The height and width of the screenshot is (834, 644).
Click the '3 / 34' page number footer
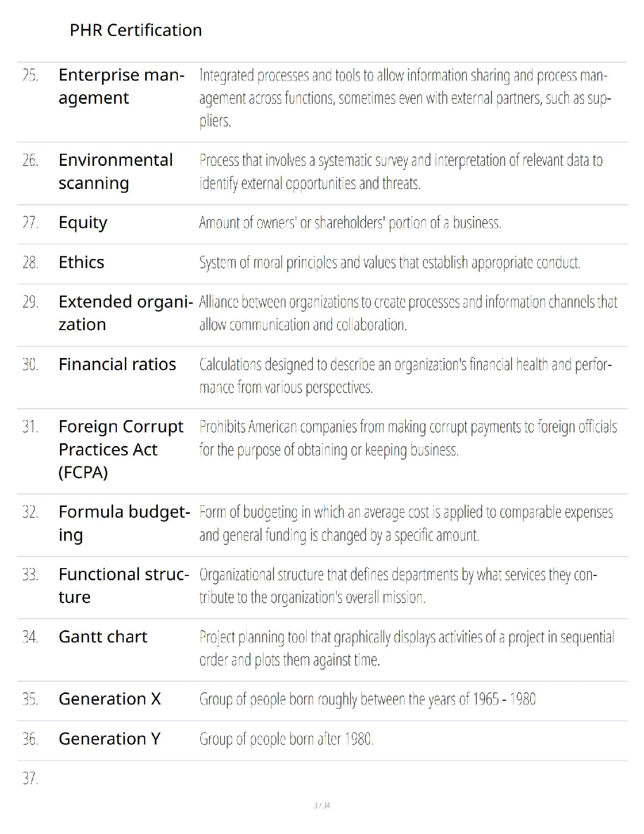pyautogui.click(x=321, y=806)
